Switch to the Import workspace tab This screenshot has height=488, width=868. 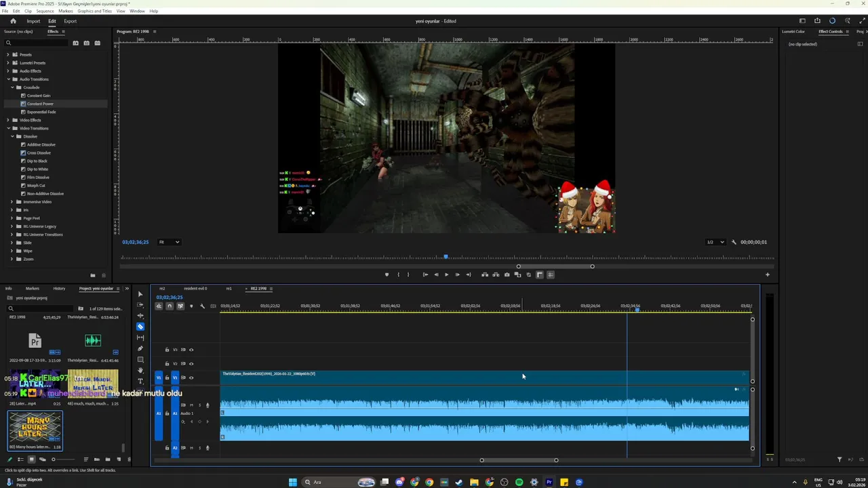point(33,21)
